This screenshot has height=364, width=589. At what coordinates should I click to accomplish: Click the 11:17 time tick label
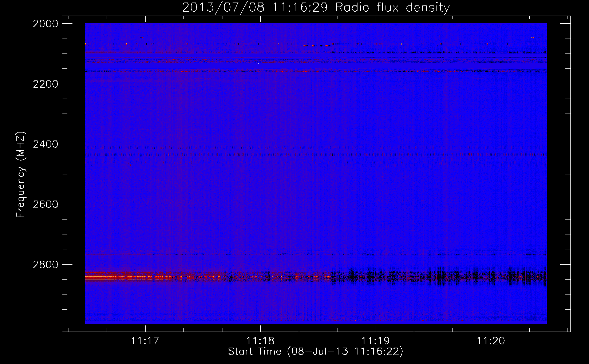pos(145,341)
